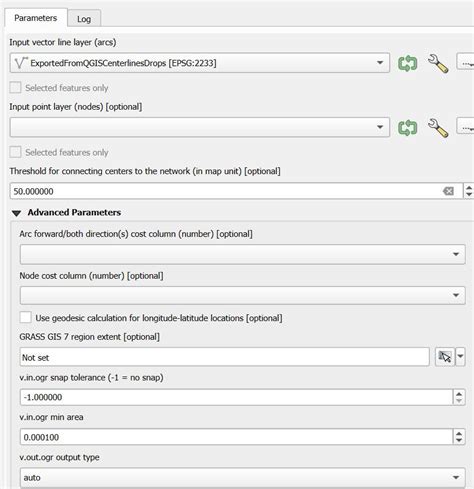Open the input vector line layer dropdown
Viewport: 474px width, 489px height.
tap(200, 63)
